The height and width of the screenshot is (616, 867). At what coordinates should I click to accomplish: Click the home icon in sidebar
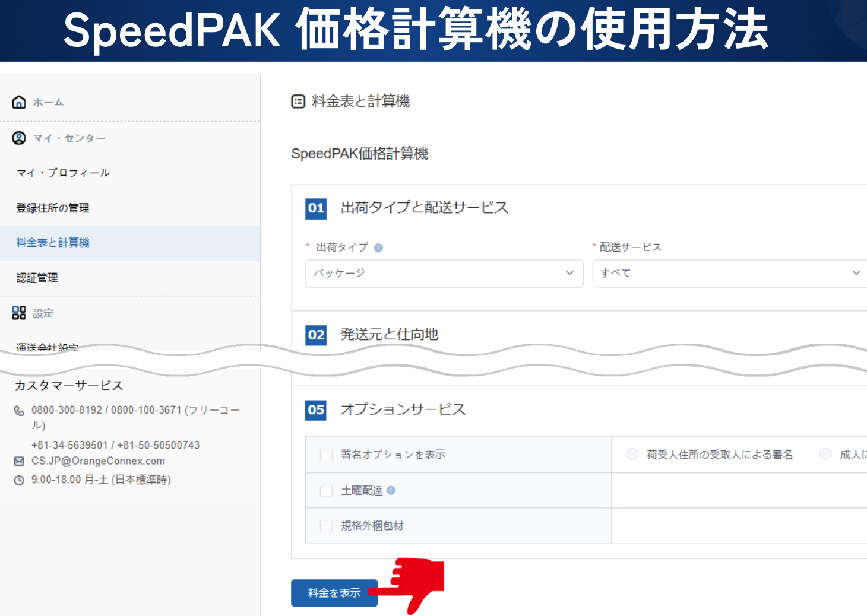tap(19, 102)
